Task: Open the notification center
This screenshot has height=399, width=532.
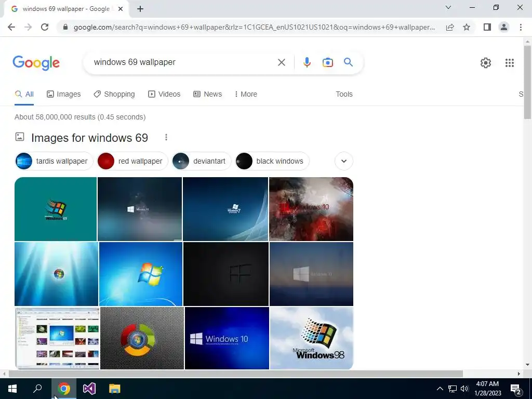Action: click(x=516, y=389)
